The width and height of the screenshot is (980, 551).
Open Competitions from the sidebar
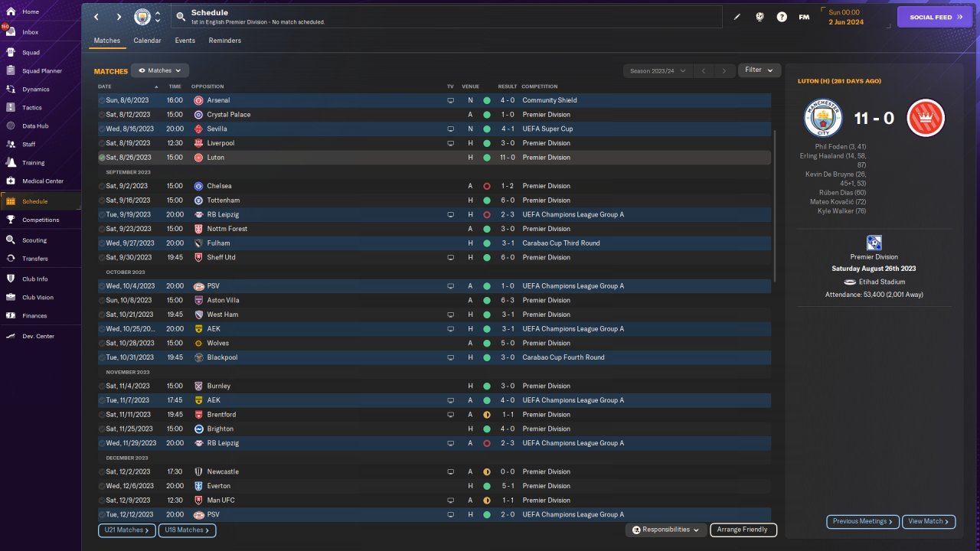[x=40, y=220]
